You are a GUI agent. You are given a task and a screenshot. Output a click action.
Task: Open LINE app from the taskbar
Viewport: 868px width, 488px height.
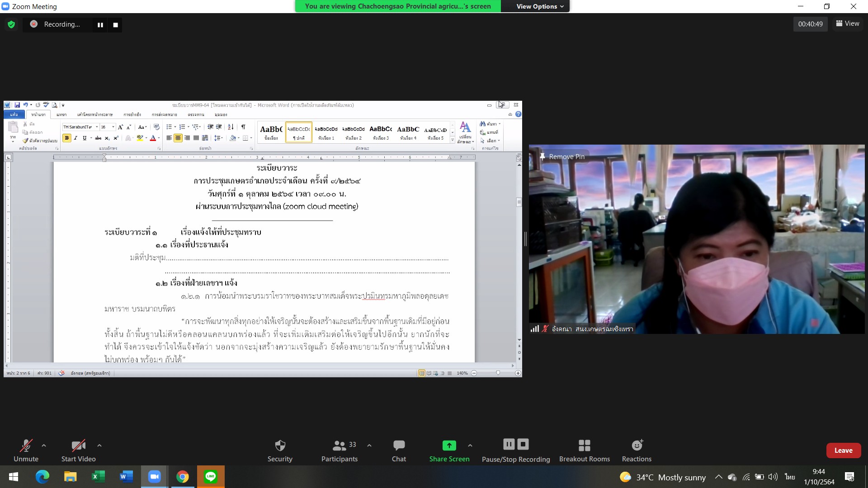[x=211, y=477]
